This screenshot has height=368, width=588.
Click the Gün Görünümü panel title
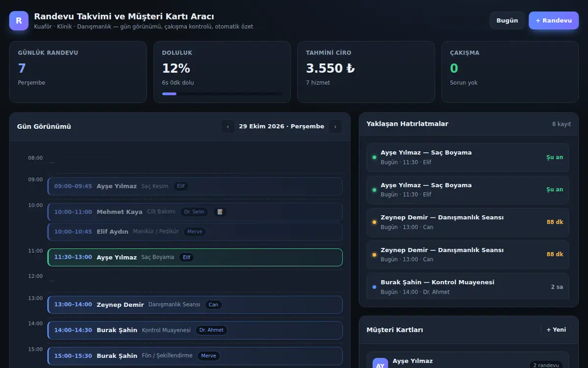[44, 127]
